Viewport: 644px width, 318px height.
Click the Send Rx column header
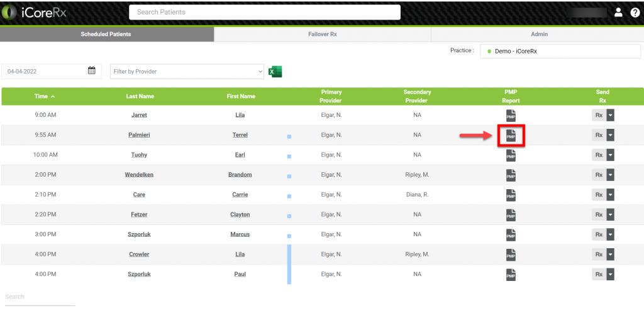602,96
